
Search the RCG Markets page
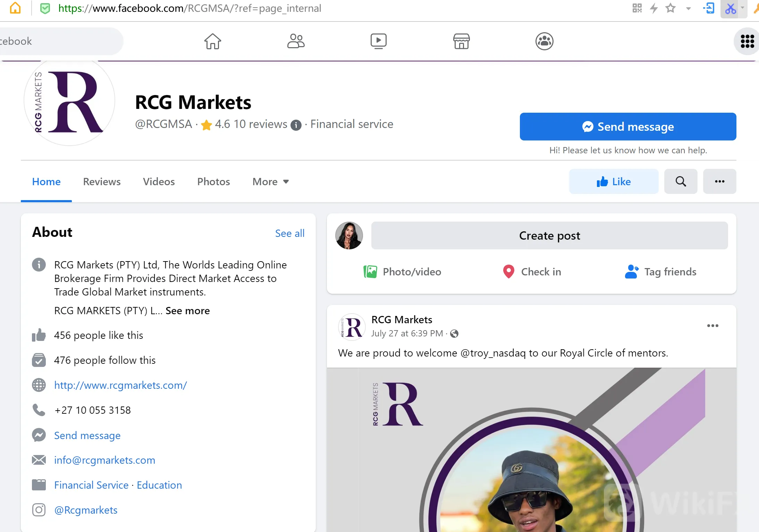(x=681, y=181)
